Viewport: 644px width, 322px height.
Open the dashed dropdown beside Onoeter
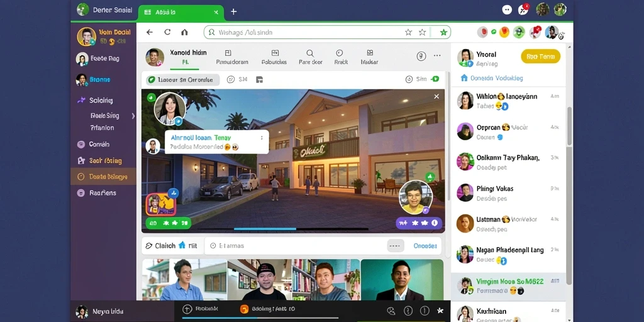(x=395, y=246)
